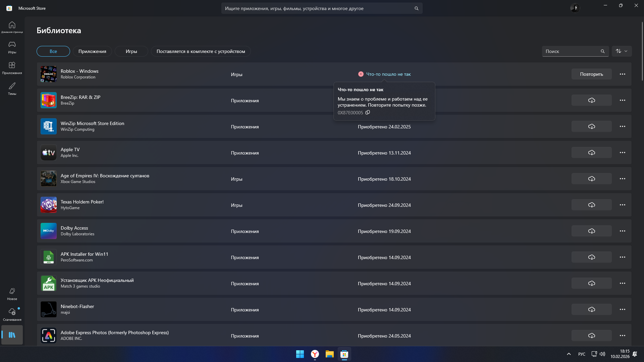The height and width of the screenshot is (362, 644).
Task: Open the Themes section in sidebar
Action: (x=12, y=89)
